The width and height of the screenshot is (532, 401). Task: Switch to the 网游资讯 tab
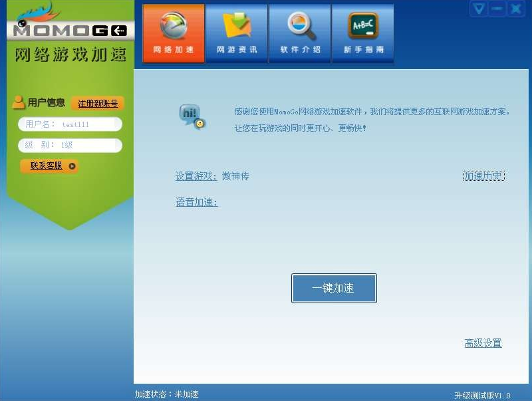237,33
